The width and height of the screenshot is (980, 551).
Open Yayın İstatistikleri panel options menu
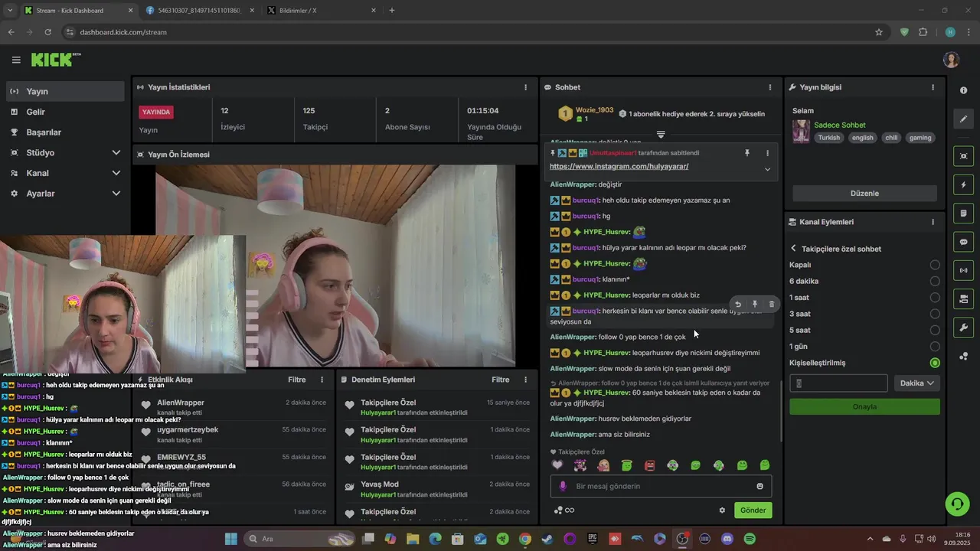525,87
